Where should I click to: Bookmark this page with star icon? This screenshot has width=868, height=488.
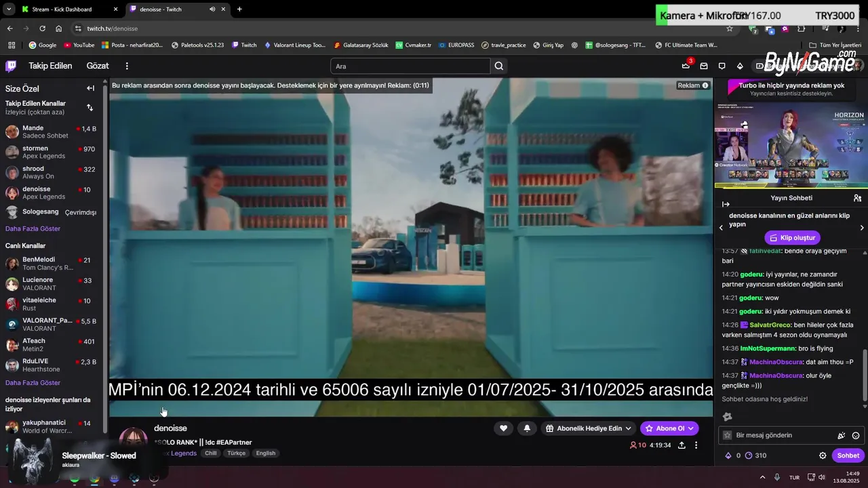[730, 28]
